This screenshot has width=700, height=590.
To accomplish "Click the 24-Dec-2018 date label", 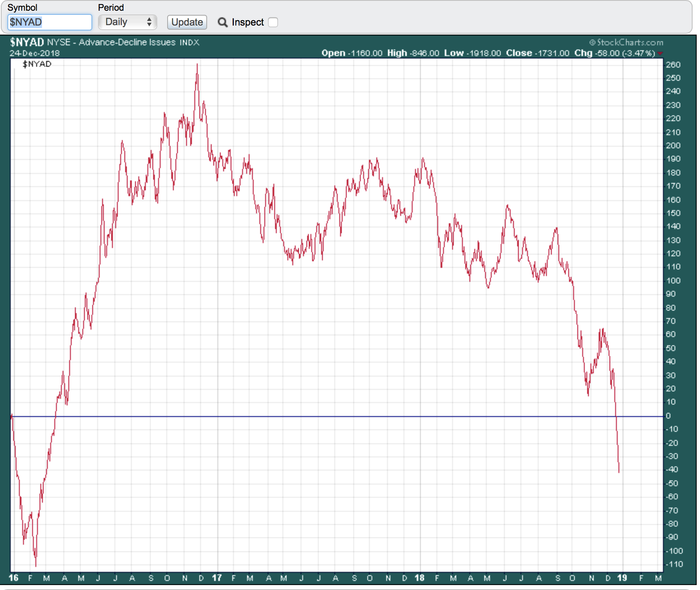I will (35, 53).
